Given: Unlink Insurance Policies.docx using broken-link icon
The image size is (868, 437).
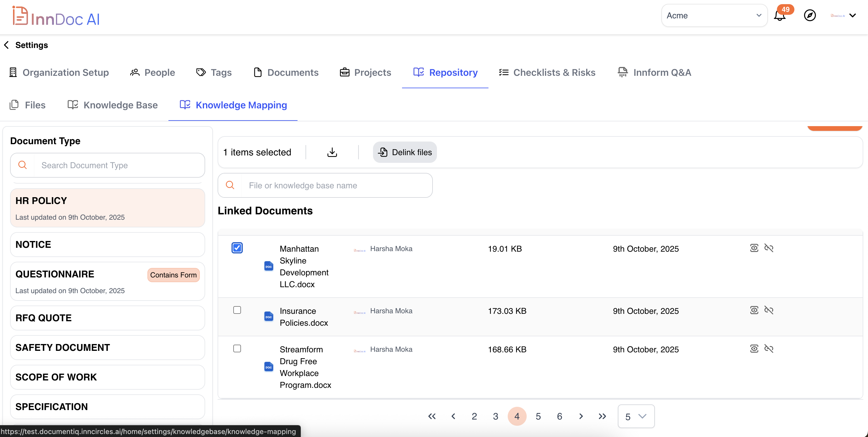Looking at the screenshot, I should pos(769,310).
